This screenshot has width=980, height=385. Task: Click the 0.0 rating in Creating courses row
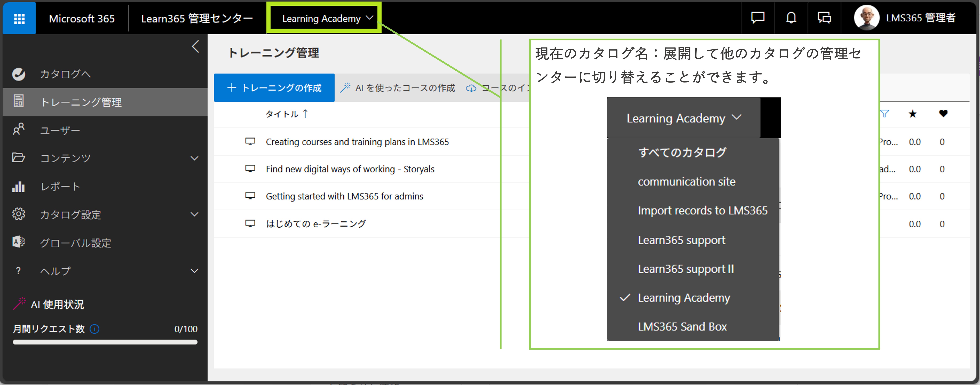(915, 142)
